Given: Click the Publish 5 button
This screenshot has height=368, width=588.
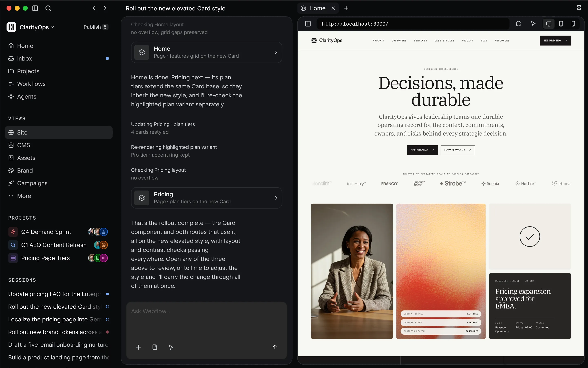Looking at the screenshot, I should pyautogui.click(x=96, y=27).
